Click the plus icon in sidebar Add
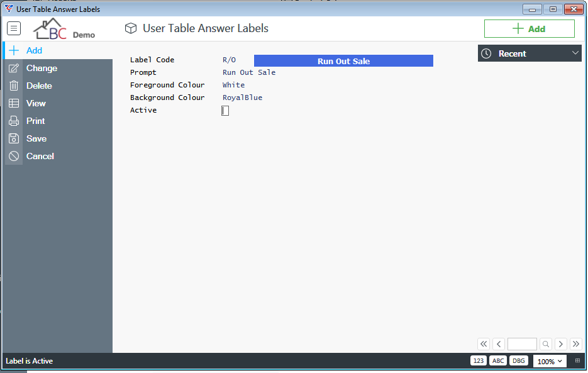588x373 pixels. (x=14, y=50)
